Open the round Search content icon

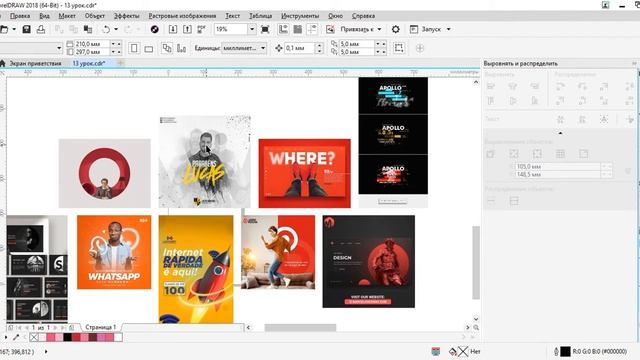tap(155, 29)
